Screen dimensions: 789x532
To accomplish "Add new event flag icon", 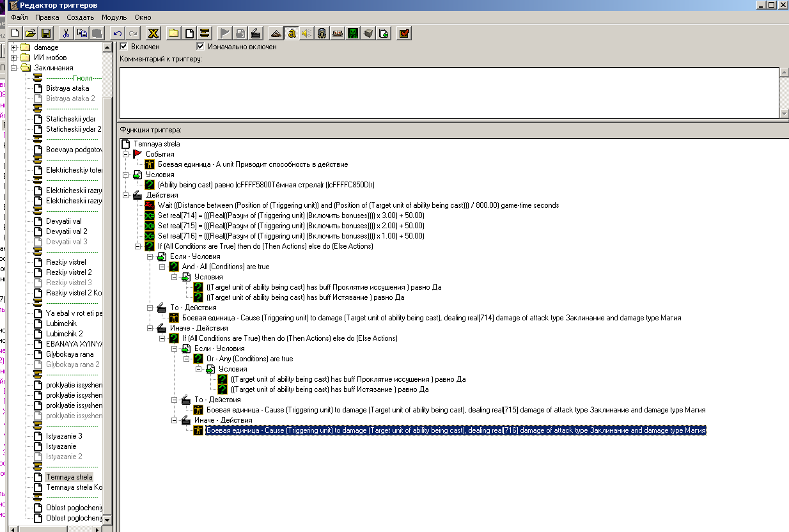I will (x=224, y=33).
